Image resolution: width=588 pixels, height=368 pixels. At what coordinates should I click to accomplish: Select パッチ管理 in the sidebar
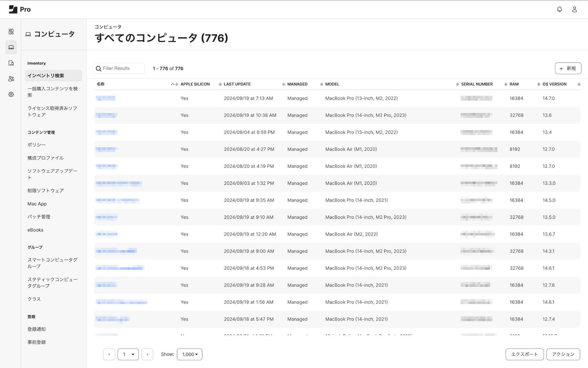click(x=39, y=217)
